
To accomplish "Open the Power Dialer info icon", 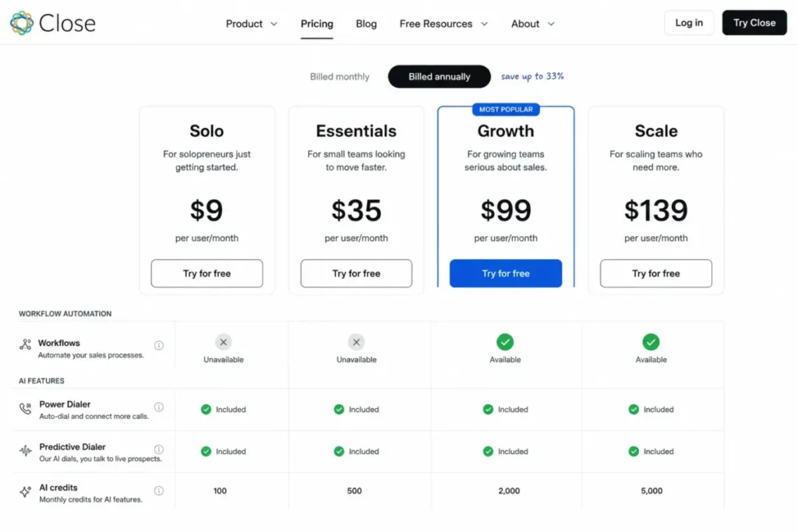I will click(159, 407).
